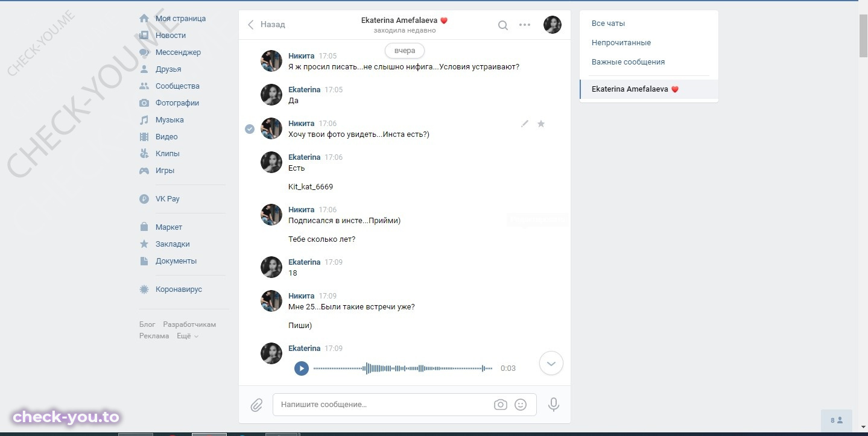
Task: Open chat actions three-dots menu
Action: (525, 25)
